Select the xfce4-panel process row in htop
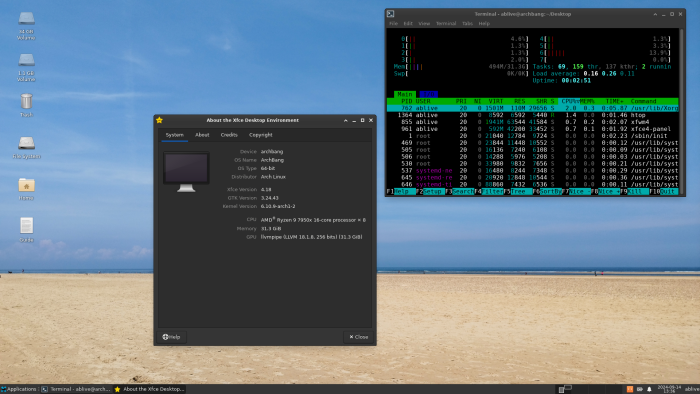Viewport: 700px width, 394px height. [x=533, y=129]
